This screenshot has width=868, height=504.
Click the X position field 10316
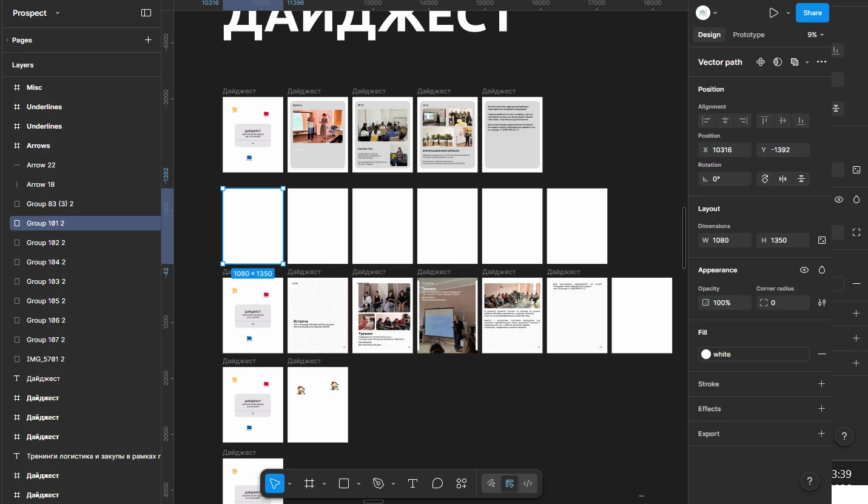pos(725,150)
